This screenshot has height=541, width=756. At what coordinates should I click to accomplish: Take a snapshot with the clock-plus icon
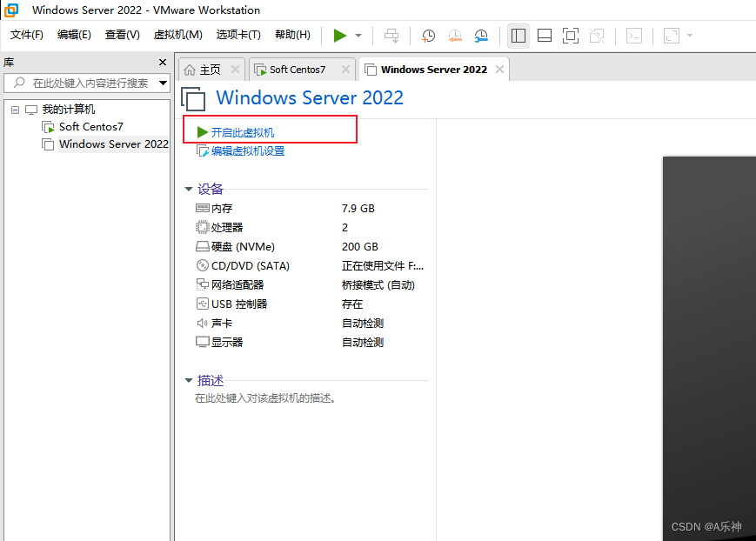pos(428,35)
